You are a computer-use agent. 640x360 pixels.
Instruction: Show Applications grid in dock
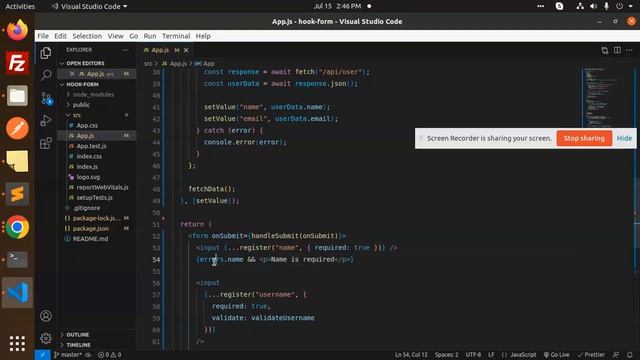coord(17,343)
